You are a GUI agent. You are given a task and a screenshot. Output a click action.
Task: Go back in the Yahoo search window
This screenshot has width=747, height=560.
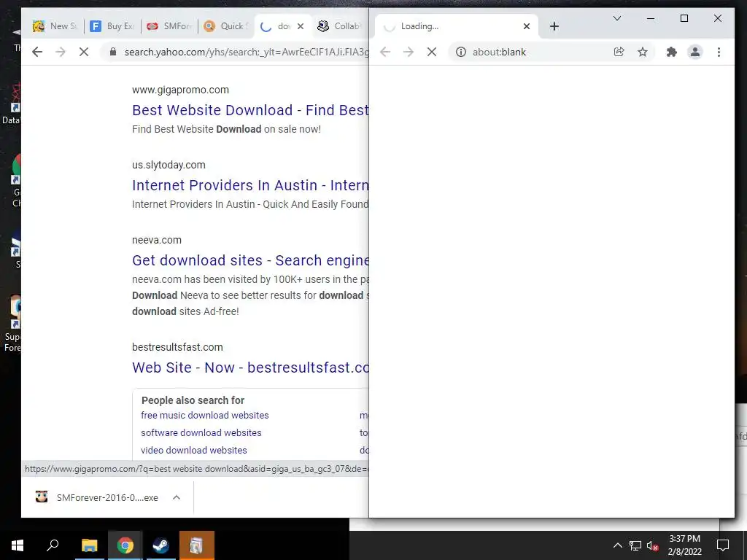click(37, 52)
